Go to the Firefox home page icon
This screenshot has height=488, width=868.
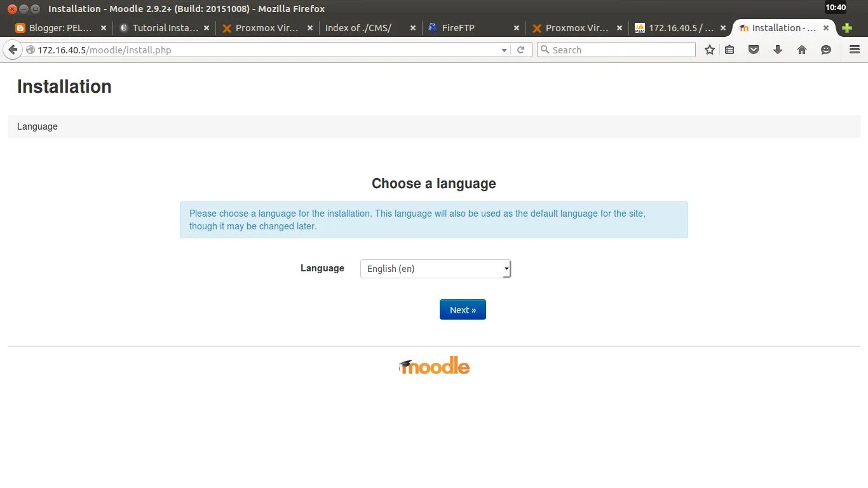tap(802, 50)
